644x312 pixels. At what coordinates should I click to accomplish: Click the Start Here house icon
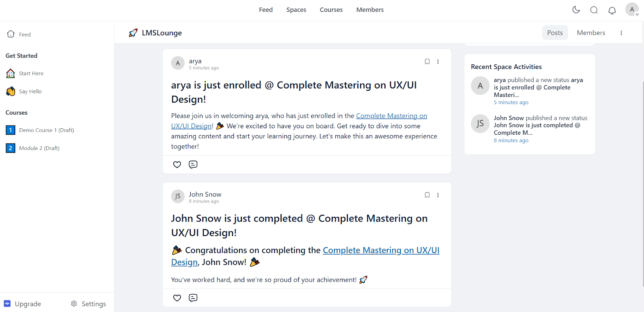(x=10, y=73)
